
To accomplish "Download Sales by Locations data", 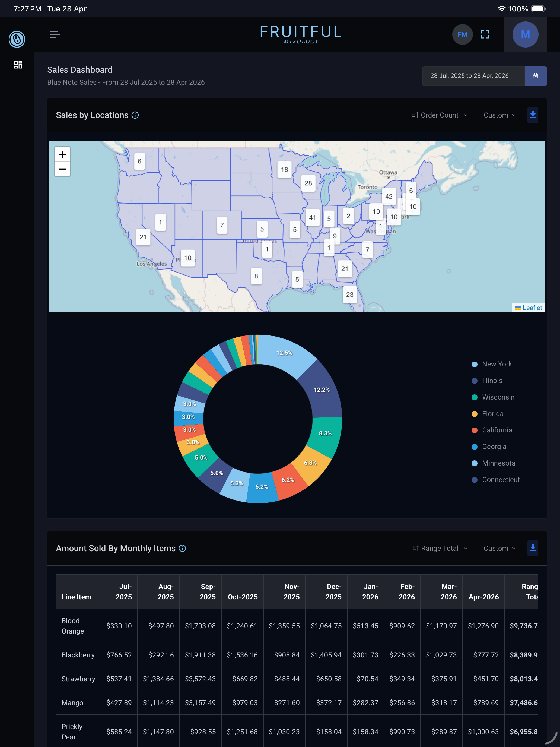I will click(x=533, y=115).
